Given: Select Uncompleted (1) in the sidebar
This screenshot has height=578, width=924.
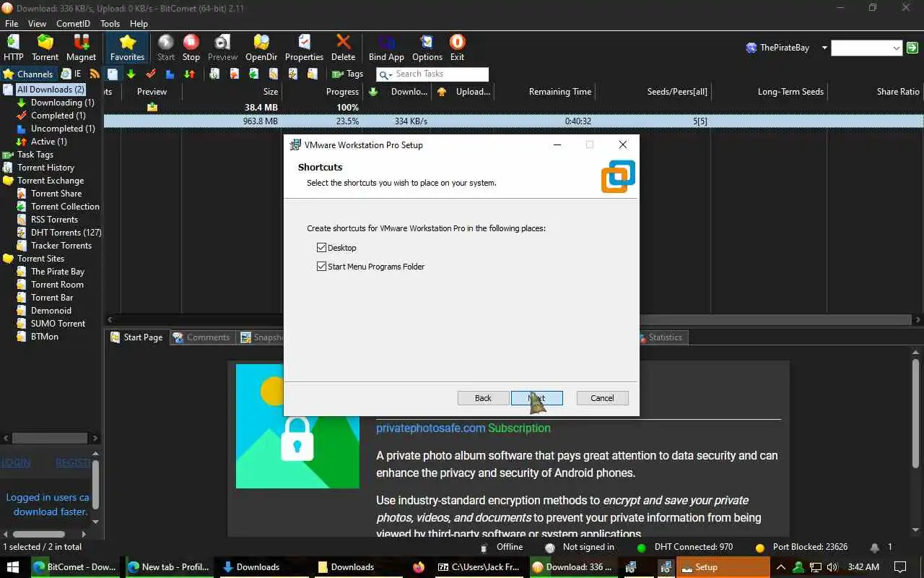Looking at the screenshot, I should coord(63,129).
